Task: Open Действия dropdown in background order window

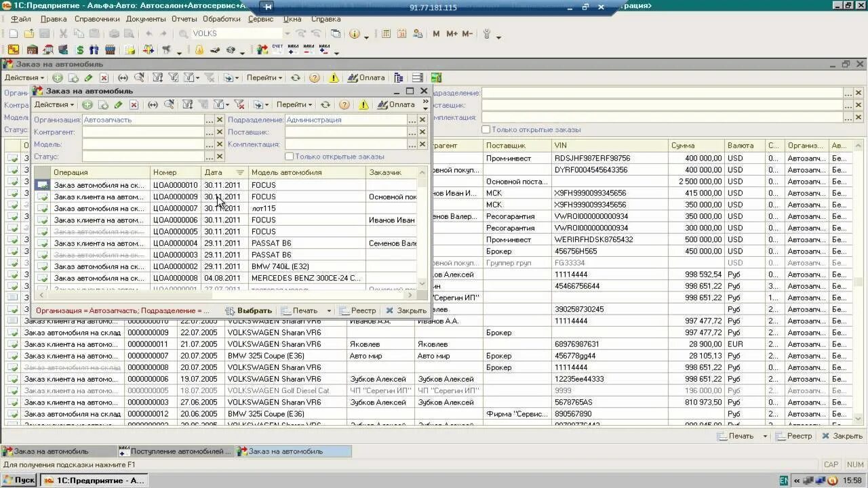Action: pos(24,78)
